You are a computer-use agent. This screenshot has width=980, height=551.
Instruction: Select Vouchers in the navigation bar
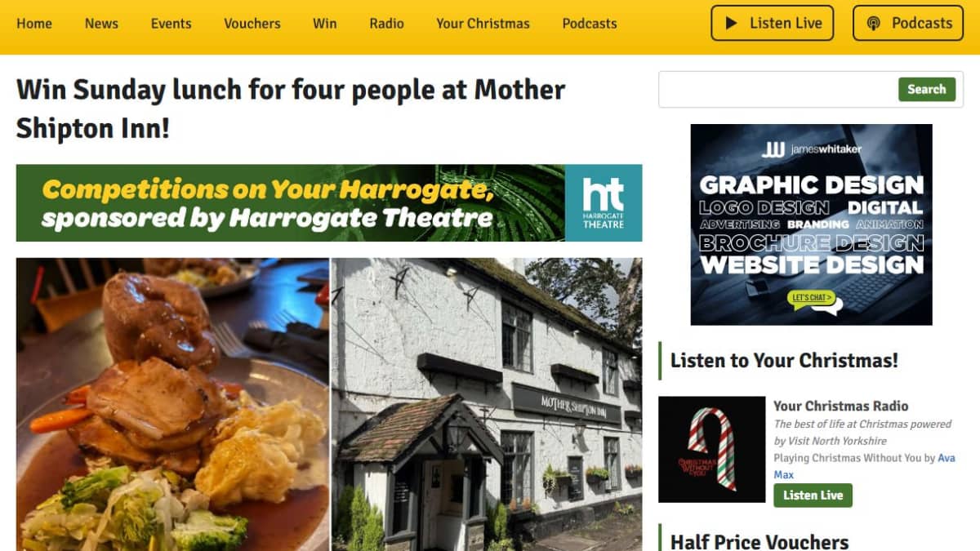(252, 24)
